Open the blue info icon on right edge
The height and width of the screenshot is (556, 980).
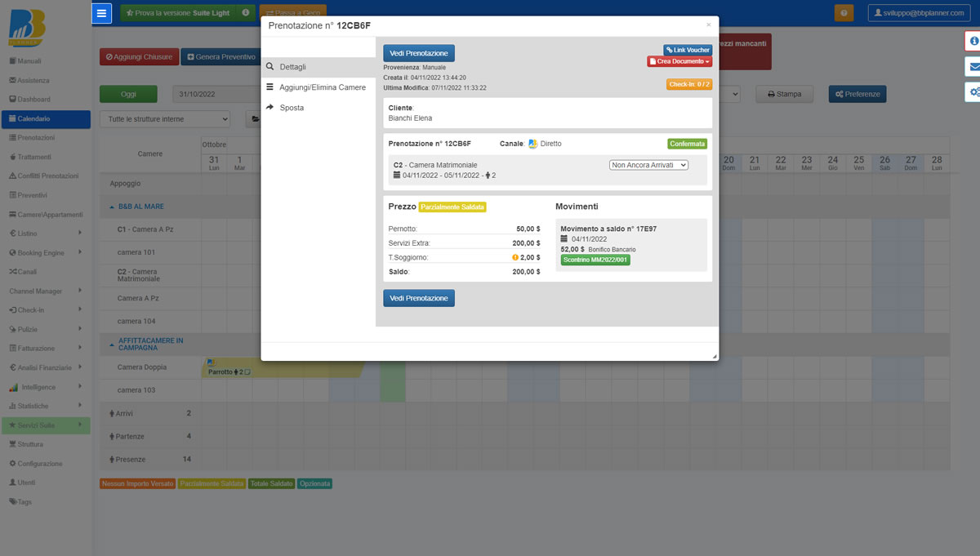pos(973,41)
